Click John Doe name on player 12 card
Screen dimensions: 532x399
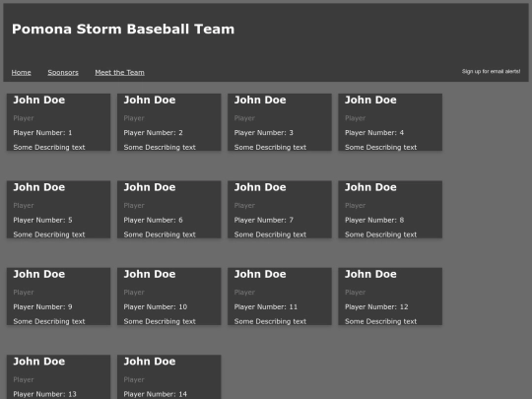pos(370,274)
